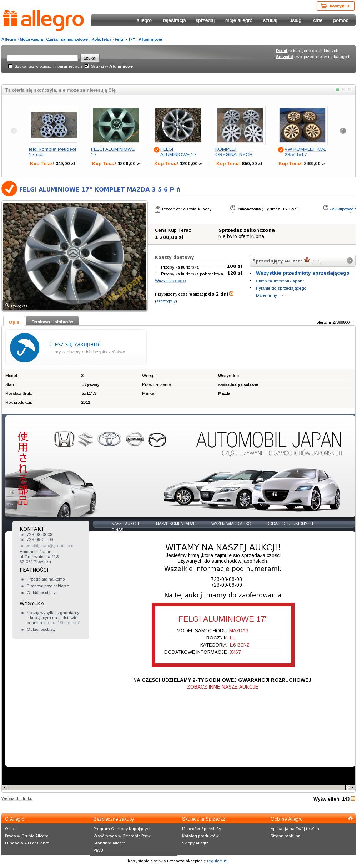
Task: Collapse the footer with the up arrow
Action: 350,818
